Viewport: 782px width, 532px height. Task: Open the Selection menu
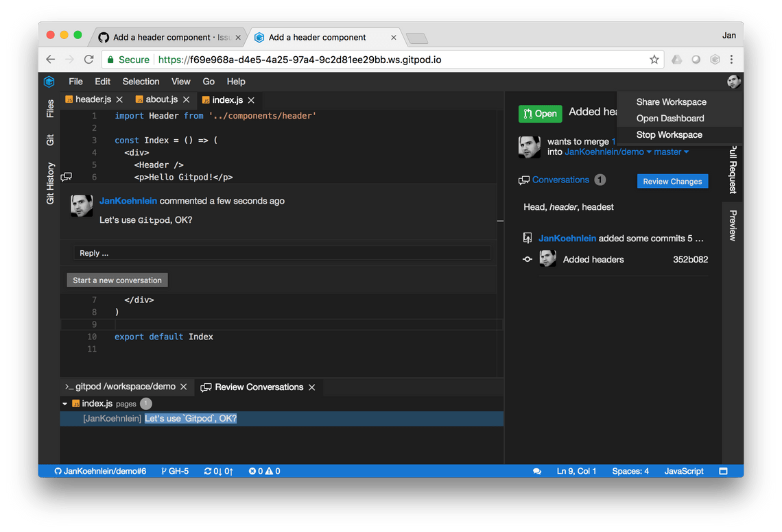click(141, 82)
